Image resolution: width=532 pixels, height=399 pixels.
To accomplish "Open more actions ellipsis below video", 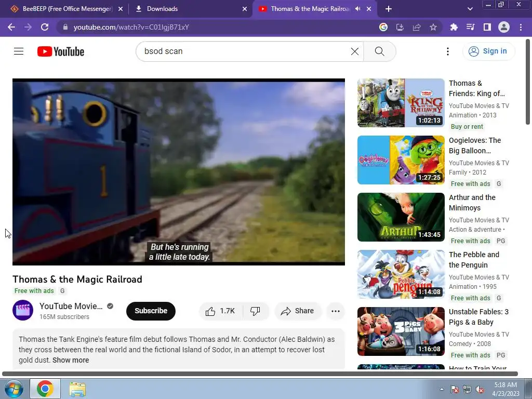I will coord(335,311).
